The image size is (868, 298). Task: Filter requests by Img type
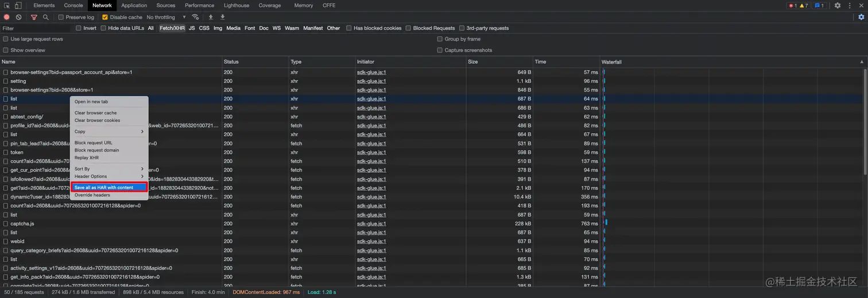coord(218,28)
